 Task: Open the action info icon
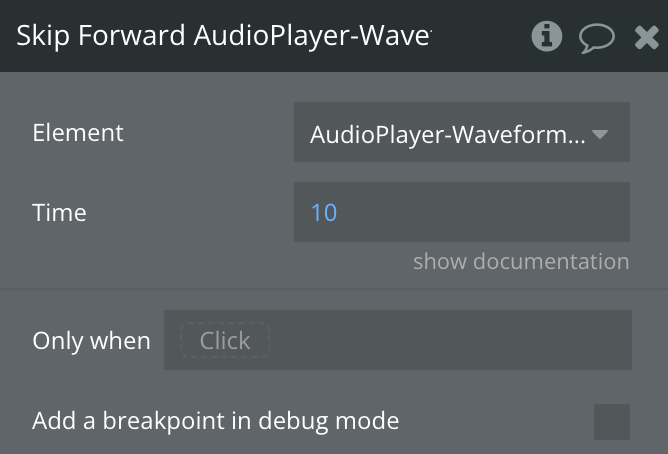click(546, 37)
